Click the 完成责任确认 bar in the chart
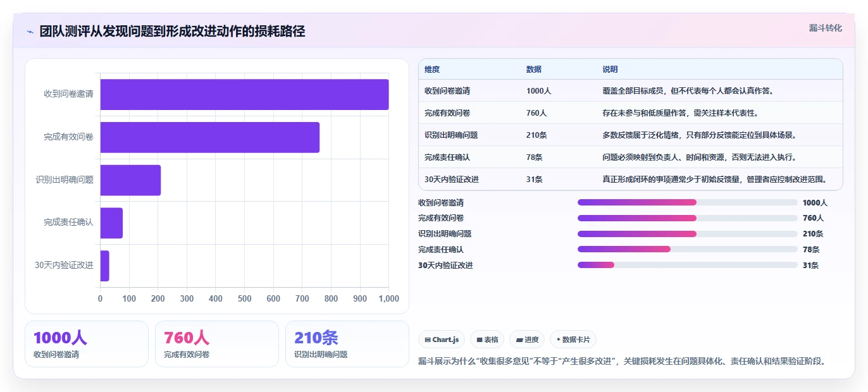This screenshot has width=868, height=392. coord(111,223)
